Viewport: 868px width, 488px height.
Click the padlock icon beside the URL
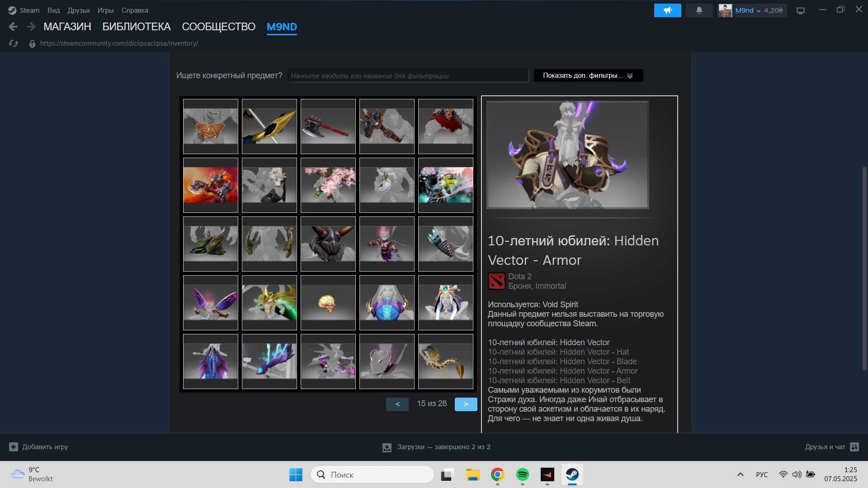(x=32, y=44)
